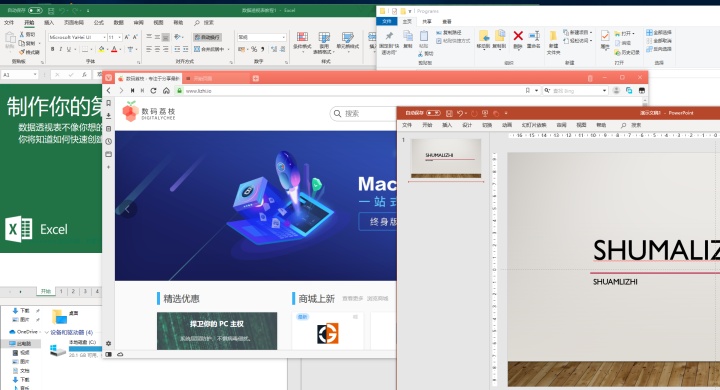Click the browser Home icon
The image size is (720, 390).
(166, 91)
